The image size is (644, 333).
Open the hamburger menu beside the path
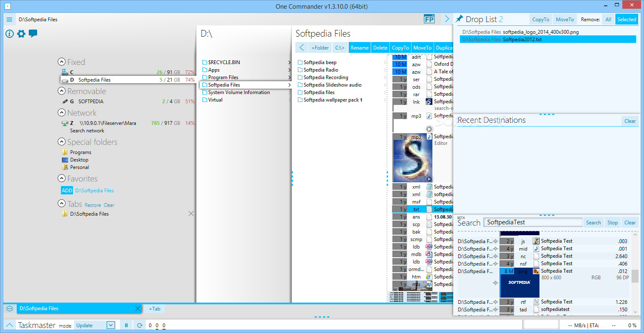[9, 20]
